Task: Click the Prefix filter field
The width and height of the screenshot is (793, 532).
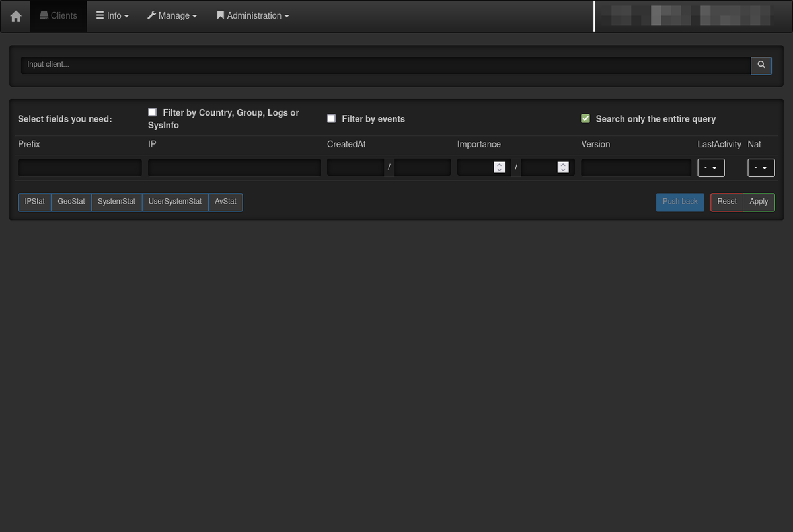Action: point(80,168)
